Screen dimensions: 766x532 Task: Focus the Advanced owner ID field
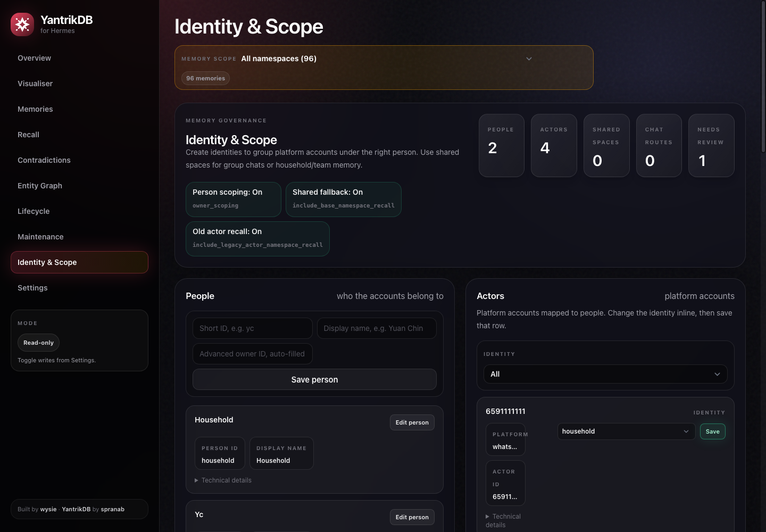252,354
